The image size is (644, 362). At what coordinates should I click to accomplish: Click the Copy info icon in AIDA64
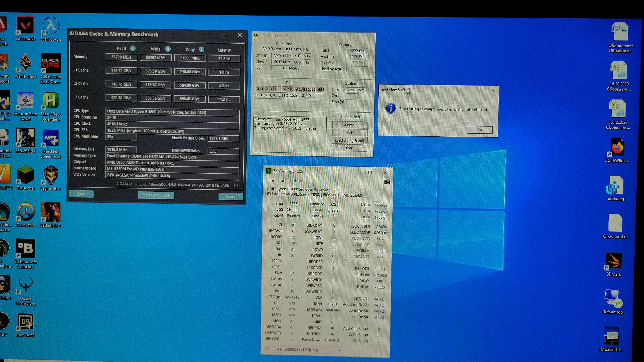[202, 49]
